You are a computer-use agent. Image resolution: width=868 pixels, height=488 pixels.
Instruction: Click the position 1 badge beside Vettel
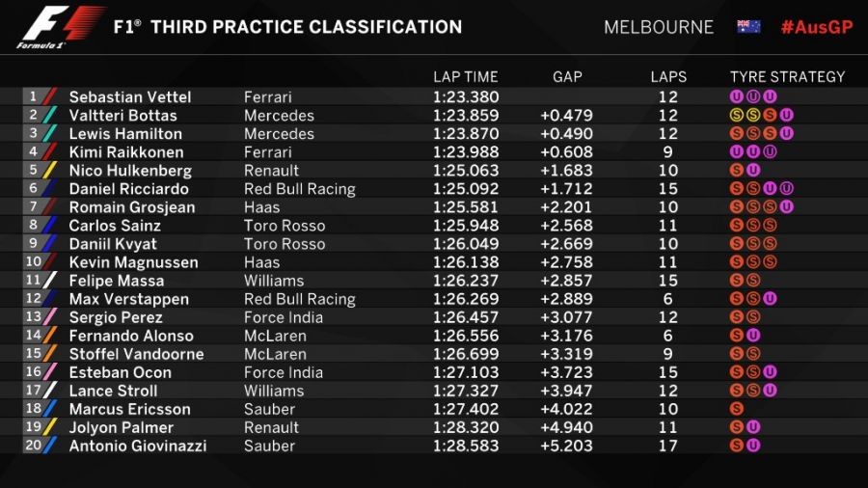pos(34,96)
